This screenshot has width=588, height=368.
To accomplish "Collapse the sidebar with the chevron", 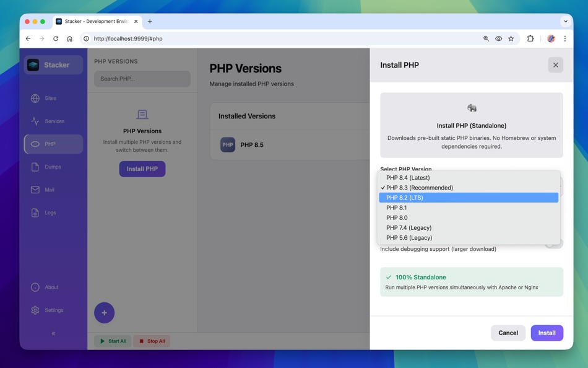I will coord(53,333).
